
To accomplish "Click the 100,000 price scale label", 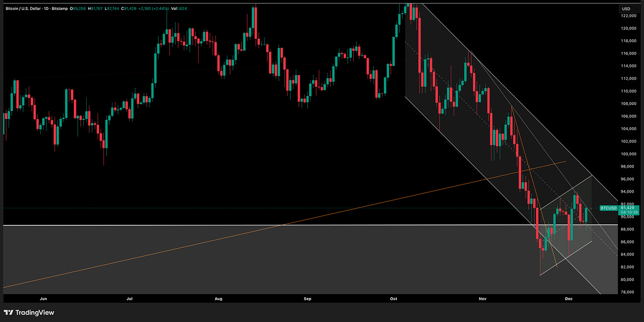I will click(x=628, y=154).
